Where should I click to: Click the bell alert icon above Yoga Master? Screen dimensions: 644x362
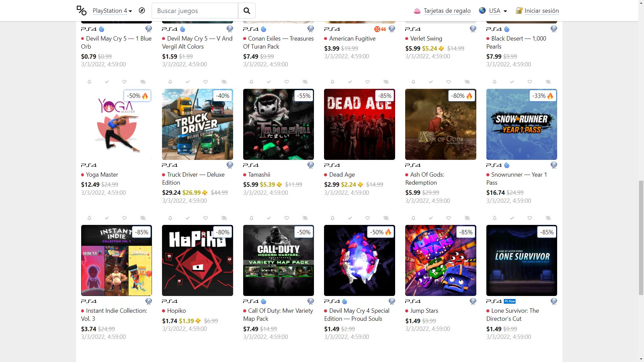[x=89, y=82]
